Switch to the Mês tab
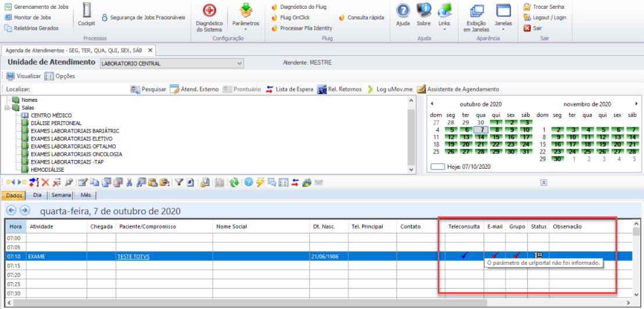The width and height of the screenshot is (644, 309). [85, 195]
